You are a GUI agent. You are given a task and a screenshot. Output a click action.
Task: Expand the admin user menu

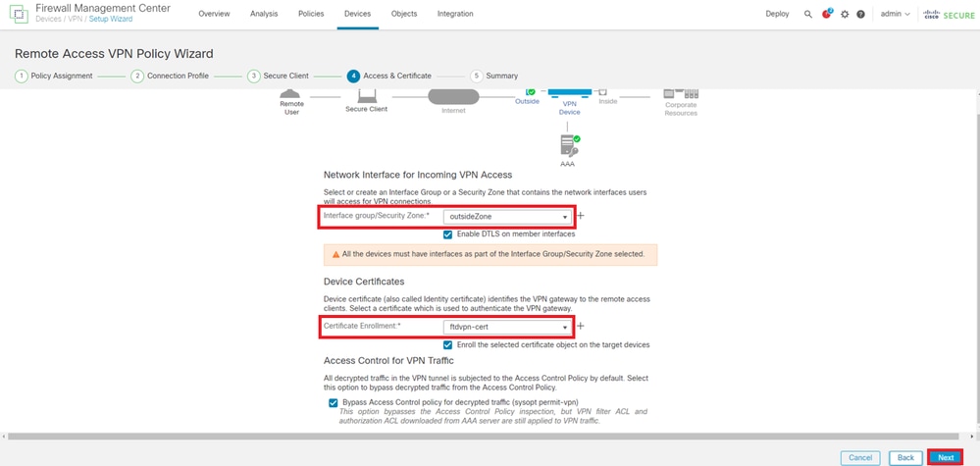(895, 14)
